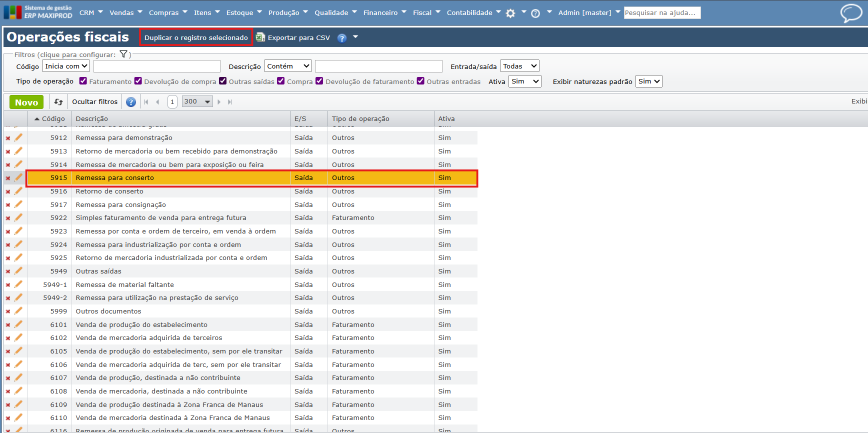The image size is (868, 433).
Task: Open the Financeiro menu
Action: (x=384, y=12)
